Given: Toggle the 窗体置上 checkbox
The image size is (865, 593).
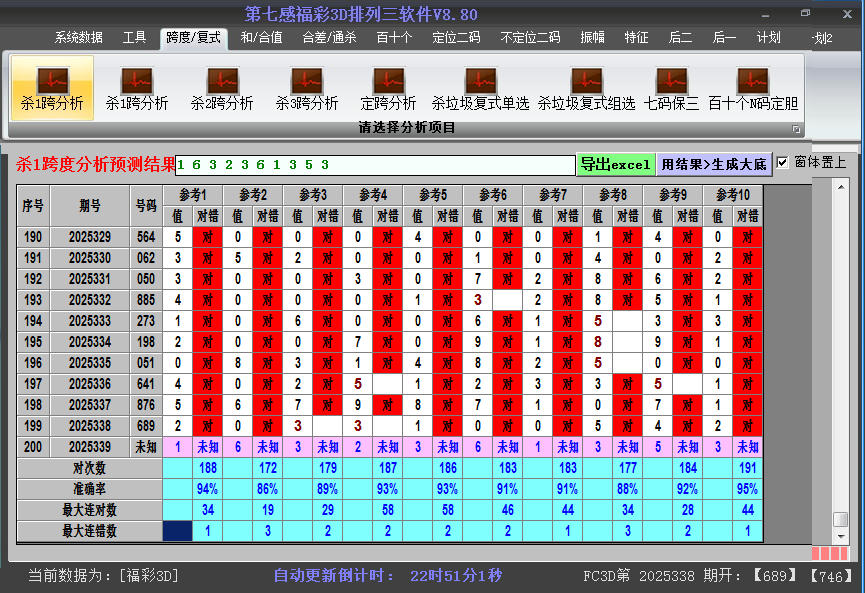Looking at the screenshot, I should 781,162.
